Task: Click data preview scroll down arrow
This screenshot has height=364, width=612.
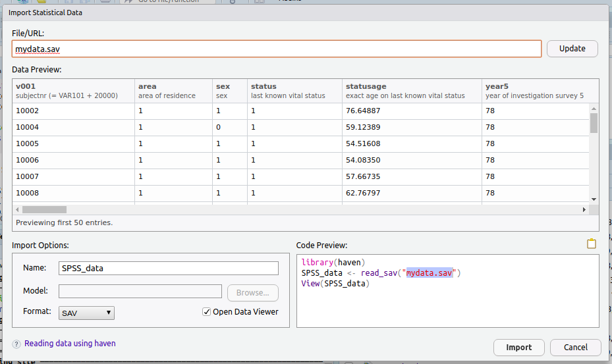Action: coord(594,199)
